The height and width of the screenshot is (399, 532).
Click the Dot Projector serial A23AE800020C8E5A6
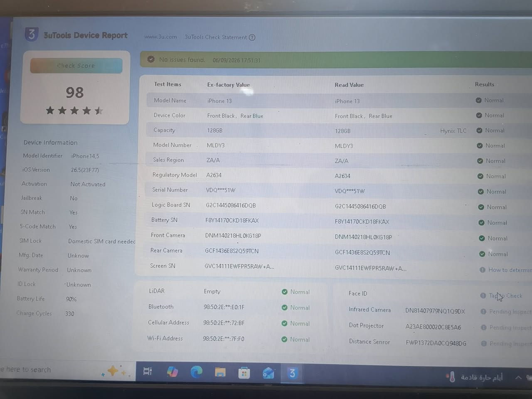433,327
